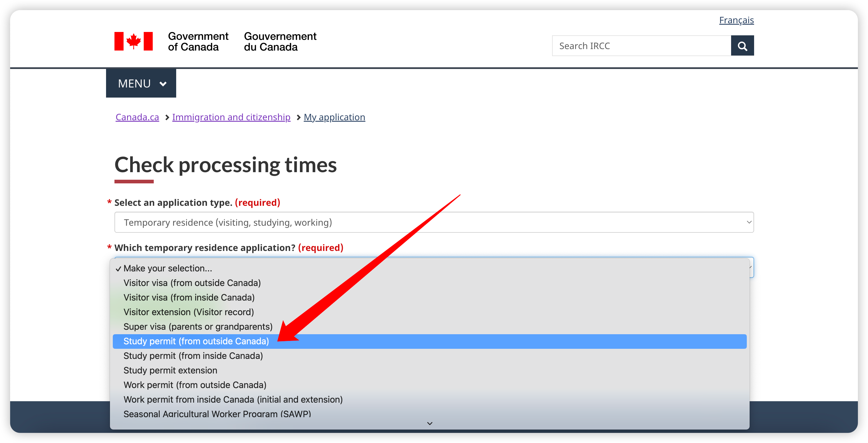The width and height of the screenshot is (868, 443).
Task: Choose 'Make your selection...' option
Action: pyautogui.click(x=430, y=268)
